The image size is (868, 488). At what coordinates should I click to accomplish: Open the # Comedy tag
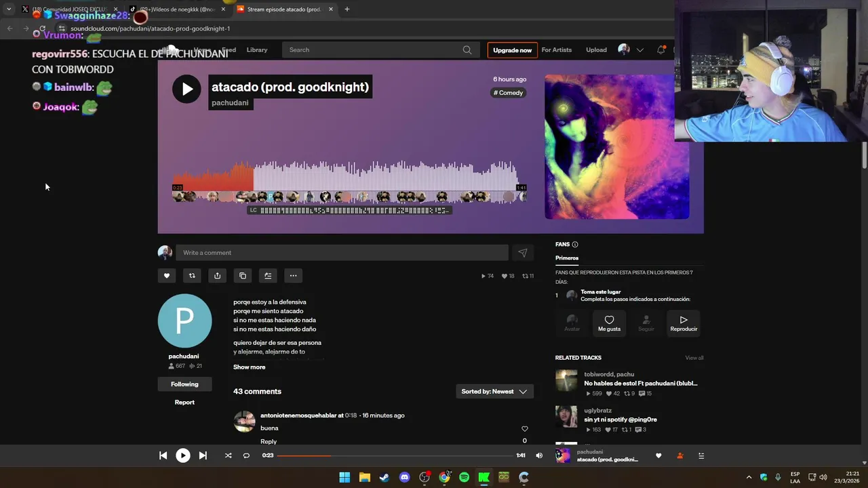[509, 93]
